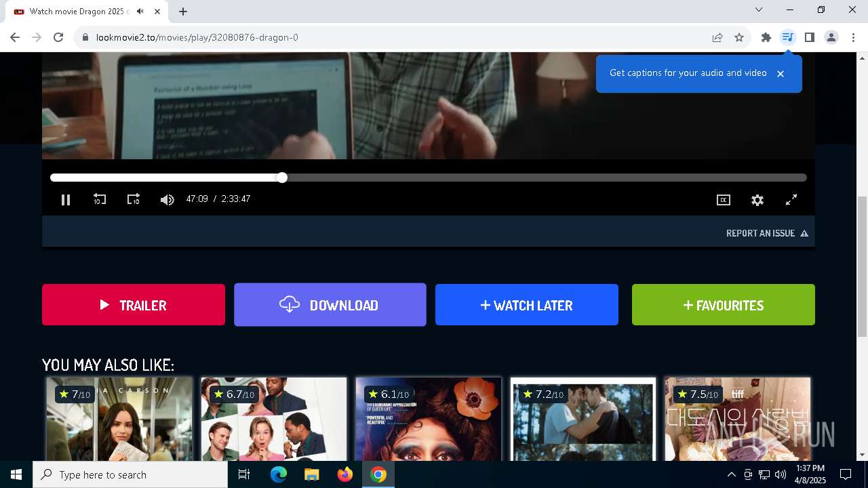
Task: Add movie to WATCH LATER
Action: (527, 305)
